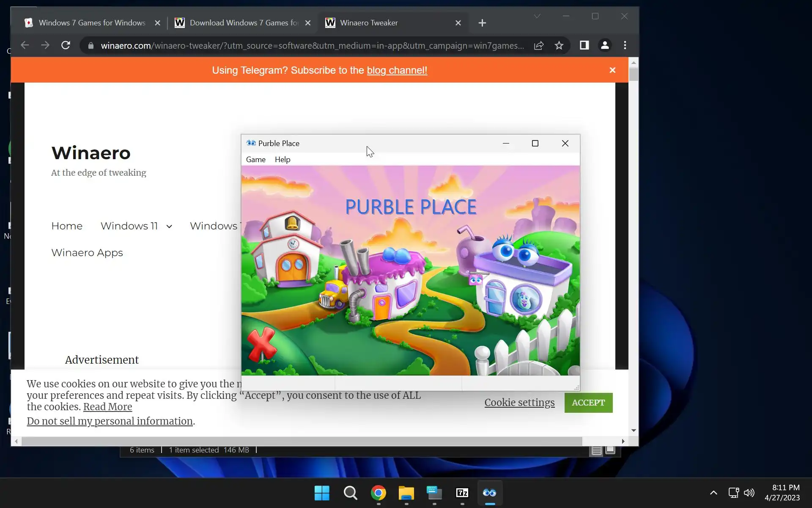
Task: Click the ACCEPT cookies button
Action: [588, 403]
